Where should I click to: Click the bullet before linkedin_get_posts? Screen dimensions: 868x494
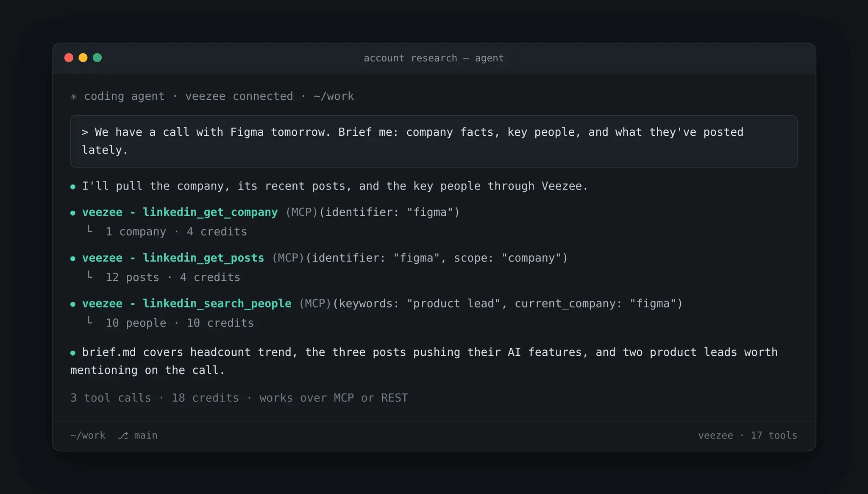[x=73, y=259]
